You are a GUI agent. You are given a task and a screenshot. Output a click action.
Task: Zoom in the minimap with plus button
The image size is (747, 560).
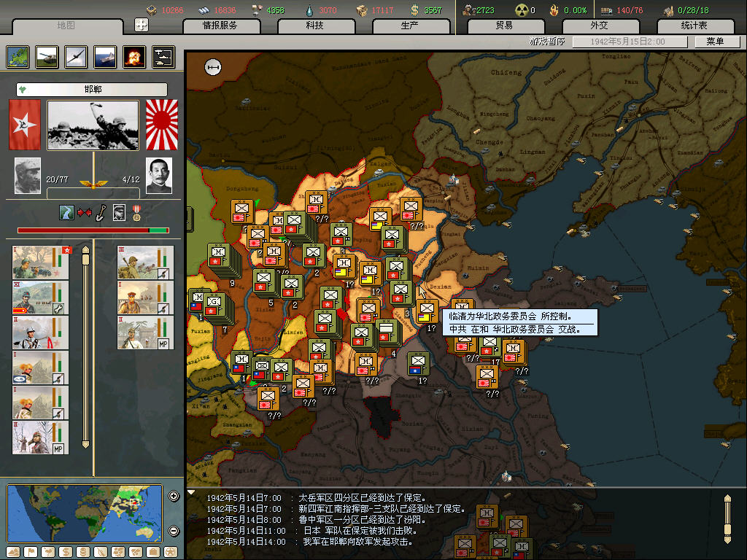174,496
